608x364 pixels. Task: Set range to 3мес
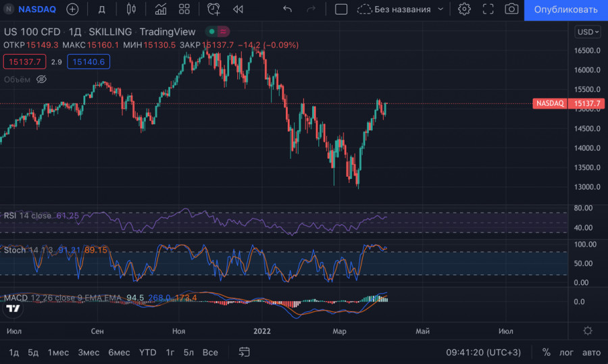click(88, 353)
